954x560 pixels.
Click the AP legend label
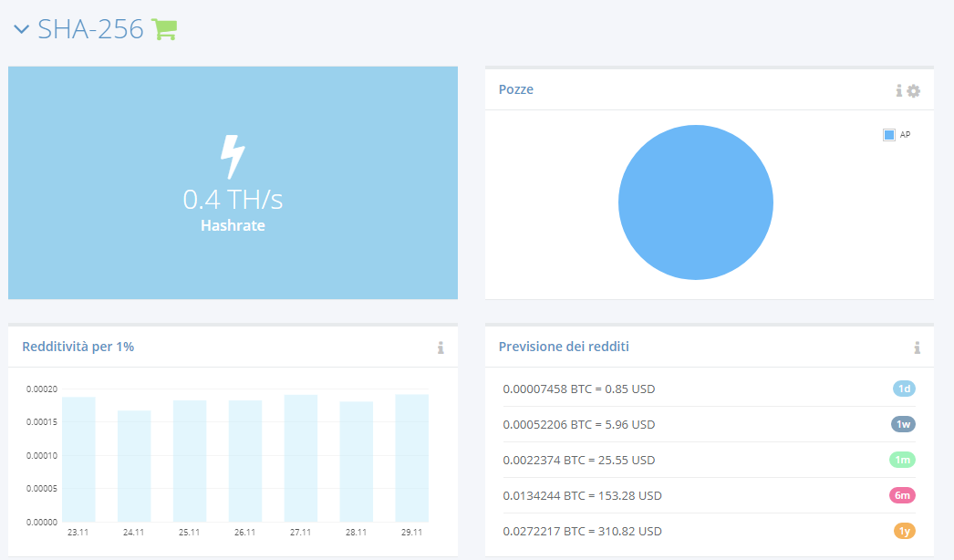(905, 134)
